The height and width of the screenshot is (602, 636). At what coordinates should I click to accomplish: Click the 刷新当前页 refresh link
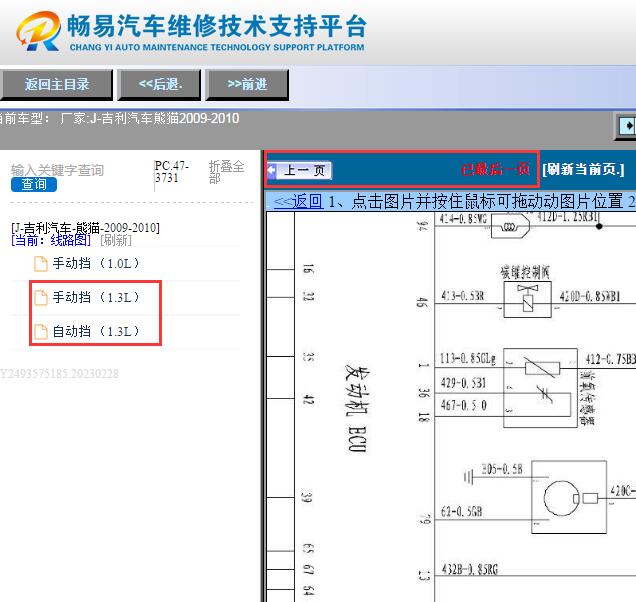tap(583, 169)
